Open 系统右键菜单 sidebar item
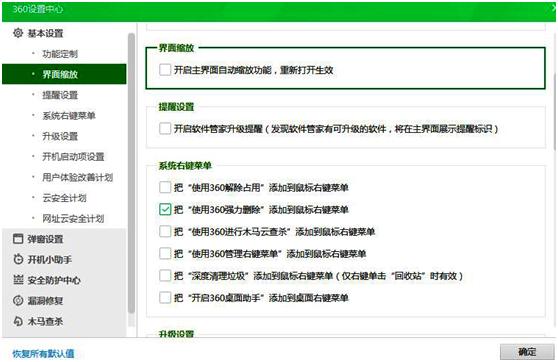 (69, 116)
